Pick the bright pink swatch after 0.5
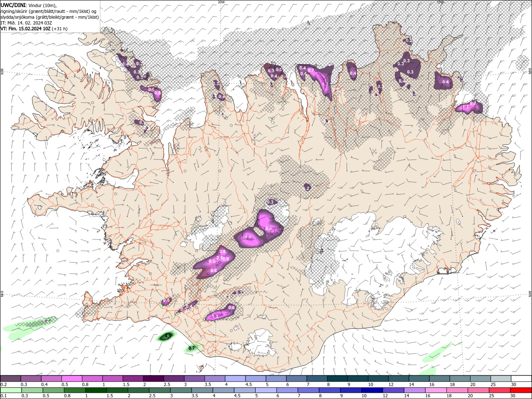This screenshot has width=532, height=399. (x=71, y=379)
